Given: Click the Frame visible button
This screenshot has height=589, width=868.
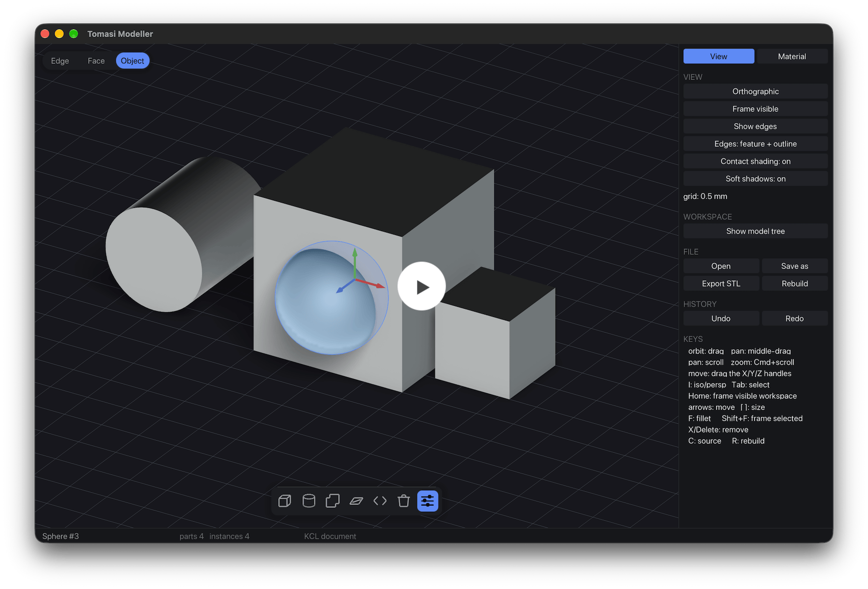Looking at the screenshot, I should (x=755, y=109).
